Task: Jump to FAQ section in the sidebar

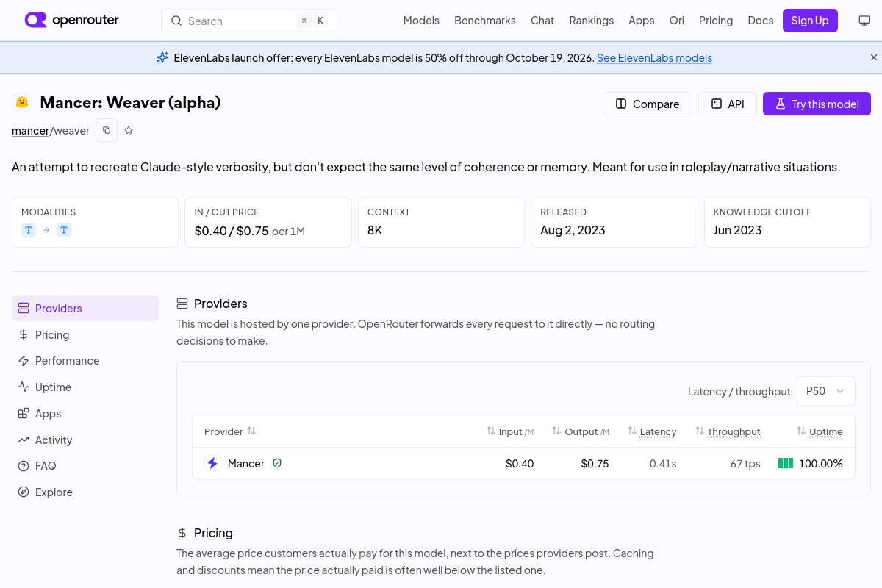Action: (85, 465)
